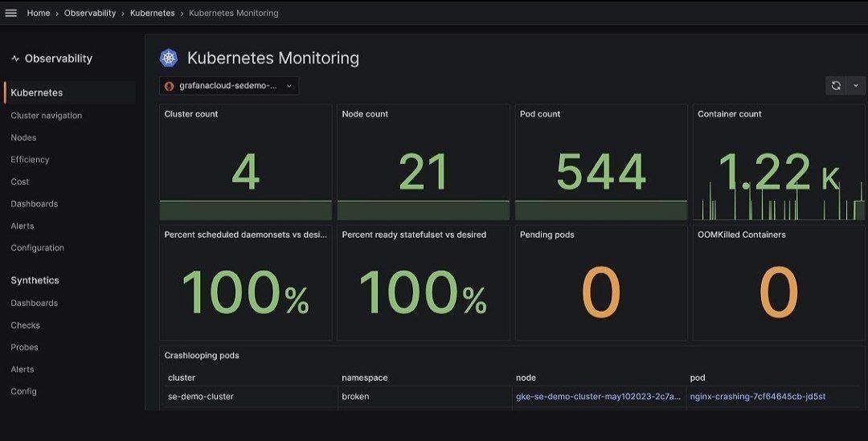Click the Observability sidebar heading

point(58,59)
